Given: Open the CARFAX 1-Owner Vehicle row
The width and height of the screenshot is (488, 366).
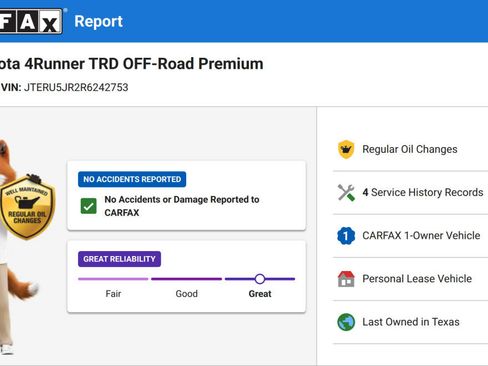Looking at the screenshot, I should [x=410, y=236].
